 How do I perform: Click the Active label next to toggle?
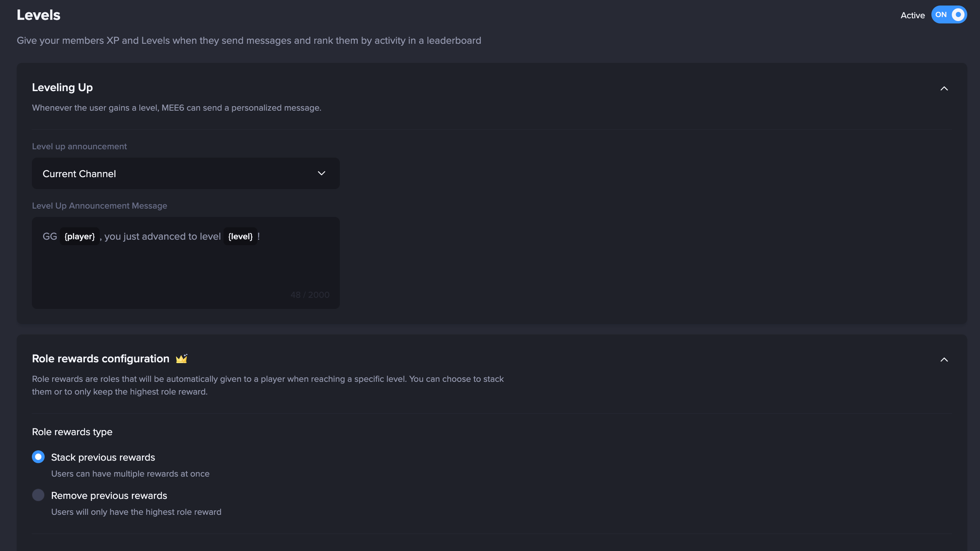(x=912, y=15)
